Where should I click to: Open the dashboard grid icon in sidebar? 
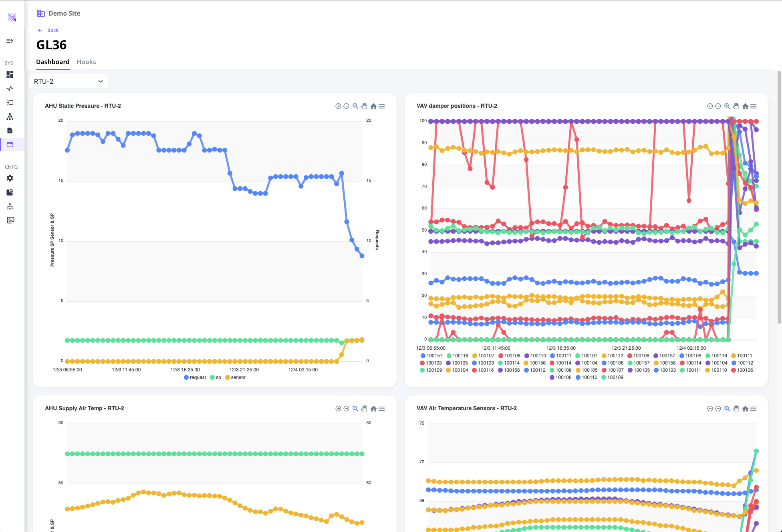10,75
